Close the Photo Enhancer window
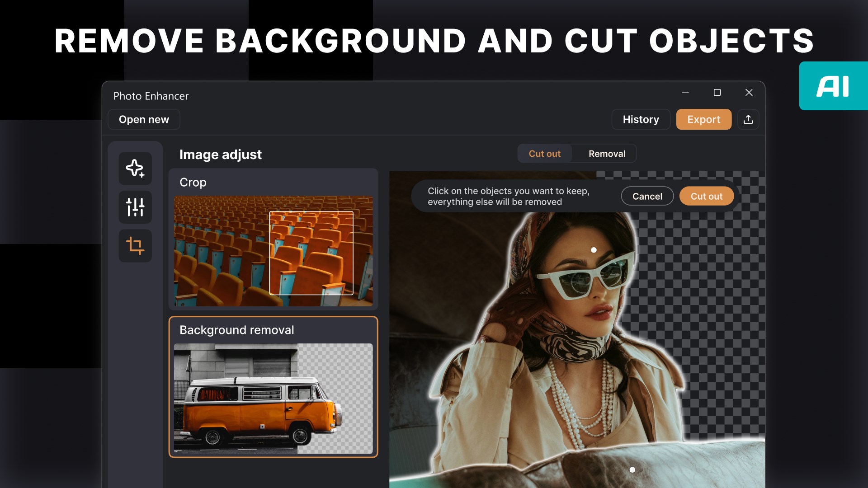This screenshot has height=488, width=868. [749, 92]
